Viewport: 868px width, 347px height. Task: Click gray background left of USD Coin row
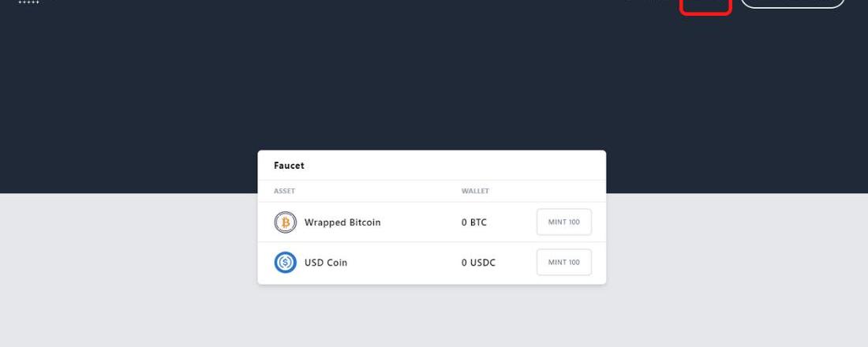point(126,263)
